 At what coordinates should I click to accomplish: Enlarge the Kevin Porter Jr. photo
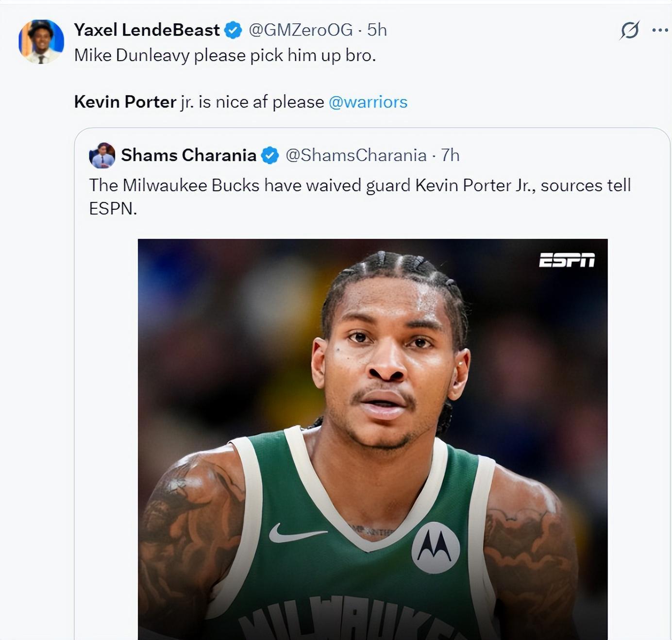click(372, 439)
